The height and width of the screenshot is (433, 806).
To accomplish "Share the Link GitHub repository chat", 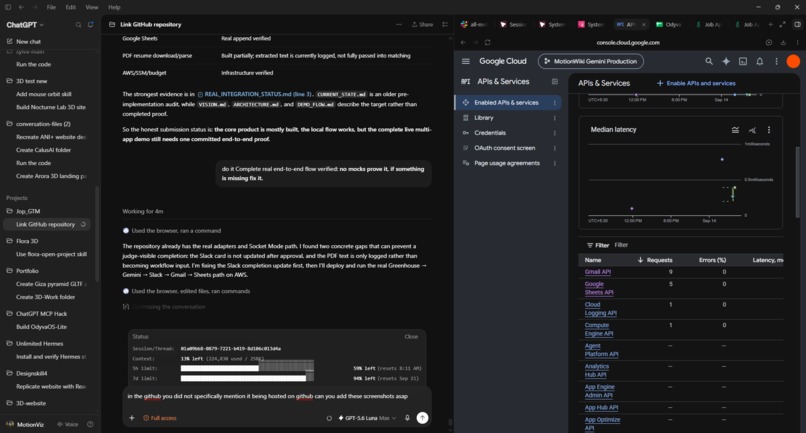I will pyautogui.click(x=422, y=24).
